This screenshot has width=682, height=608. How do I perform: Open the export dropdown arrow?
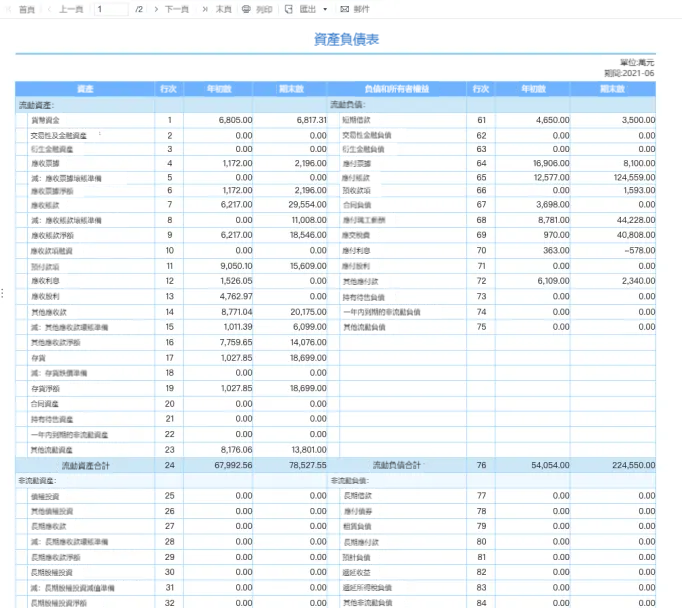tap(326, 9)
